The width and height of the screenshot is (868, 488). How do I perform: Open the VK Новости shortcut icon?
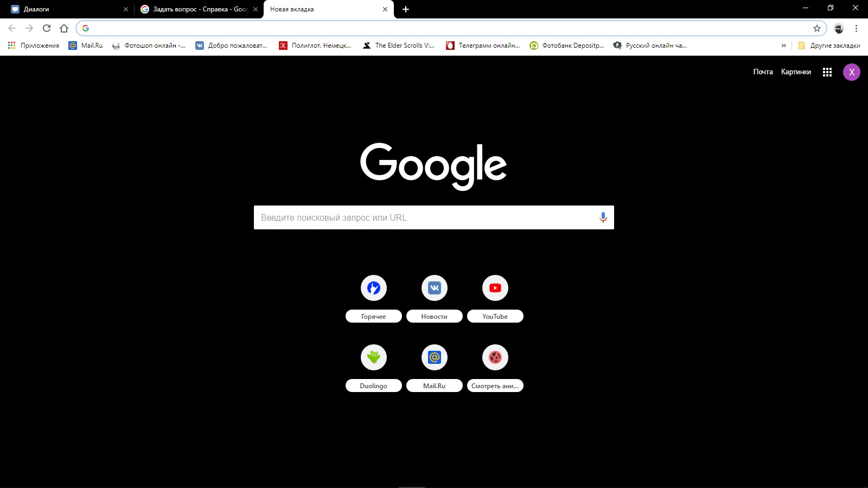tap(435, 288)
